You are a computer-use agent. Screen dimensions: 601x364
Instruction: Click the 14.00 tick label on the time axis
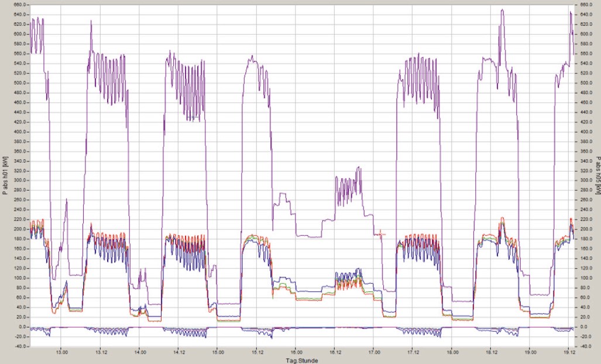(x=140, y=353)
